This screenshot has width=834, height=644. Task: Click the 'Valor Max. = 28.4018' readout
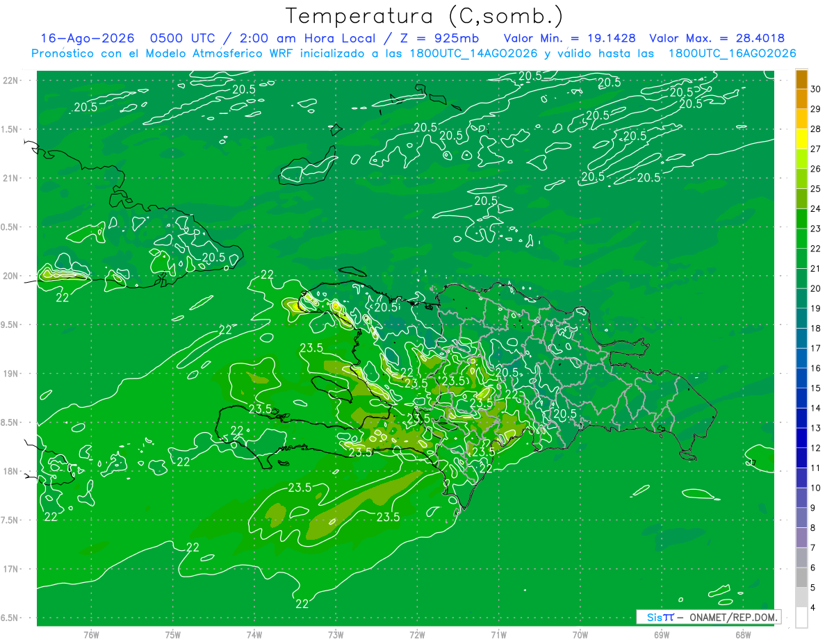[716, 39]
